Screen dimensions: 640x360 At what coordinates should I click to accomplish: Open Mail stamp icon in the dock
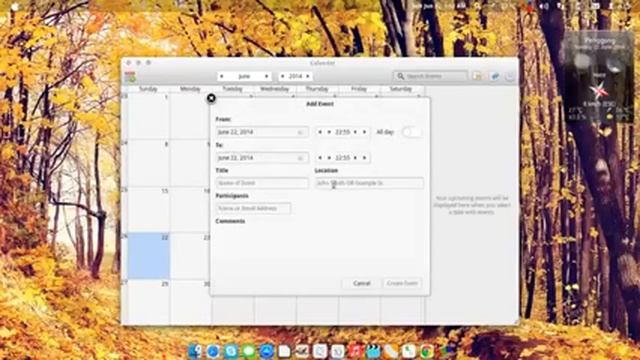pos(302,351)
